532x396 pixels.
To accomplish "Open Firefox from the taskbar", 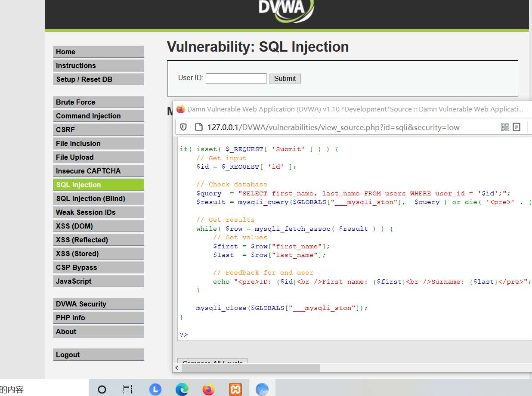I will pyautogui.click(x=208, y=389).
